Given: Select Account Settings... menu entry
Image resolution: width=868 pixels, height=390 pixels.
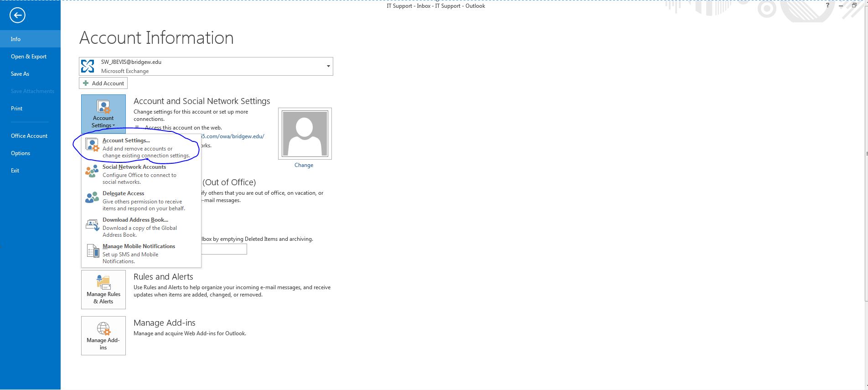Looking at the screenshot, I should point(126,140).
